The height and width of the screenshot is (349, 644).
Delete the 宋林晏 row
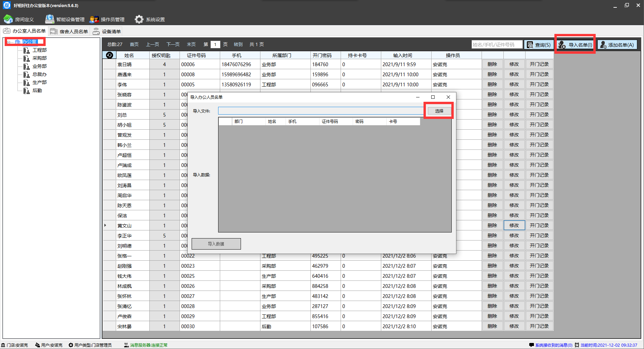point(492,326)
